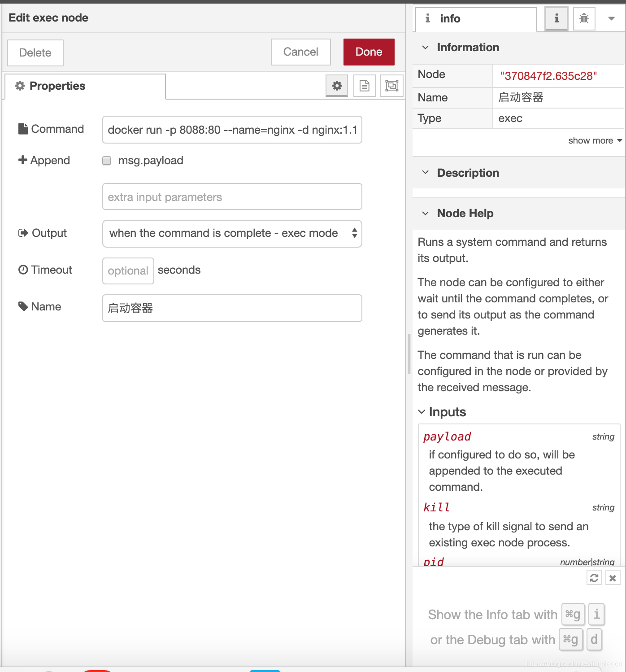Click the Name input field
626x672 pixels.
232,308
